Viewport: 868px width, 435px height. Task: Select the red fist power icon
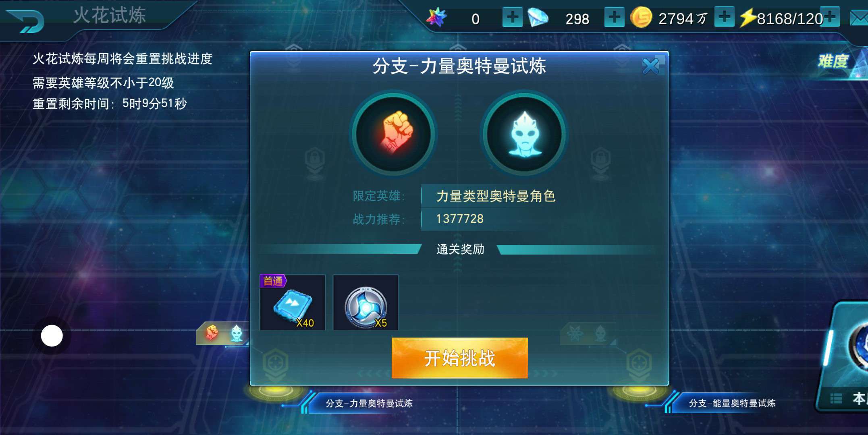(393, 134)
